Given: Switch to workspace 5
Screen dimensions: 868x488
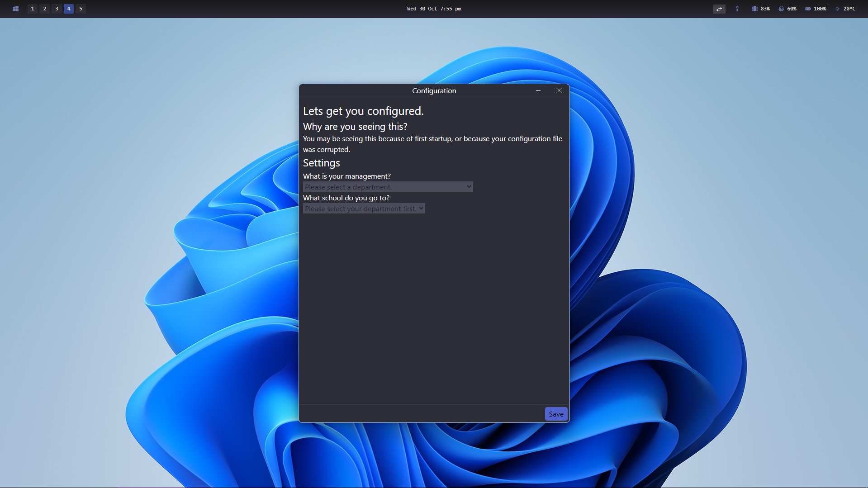Looking at the screenshot, I should pos(81,9).
